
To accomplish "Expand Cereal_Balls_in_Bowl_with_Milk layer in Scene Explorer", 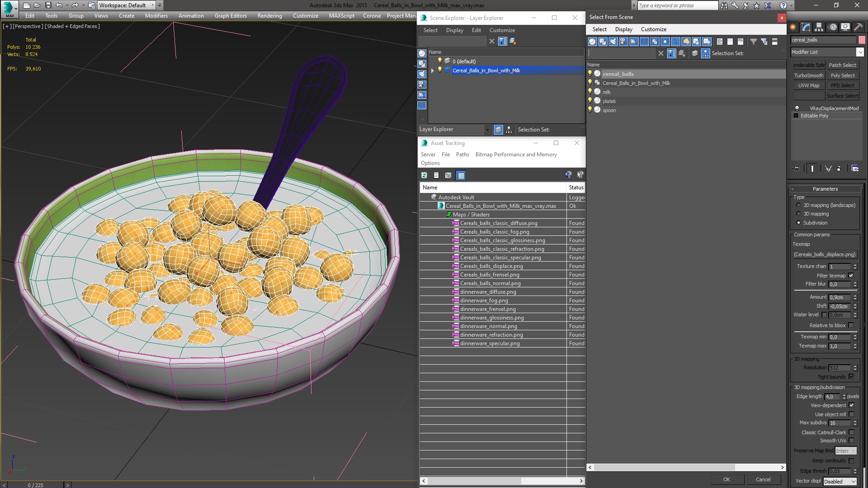I will point(433,70).
